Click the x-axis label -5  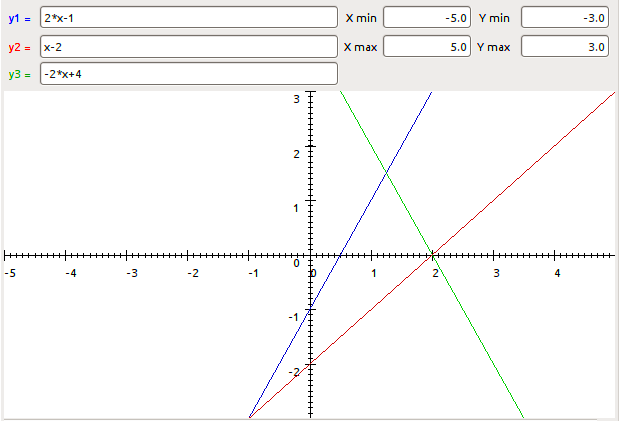click(10, 273)
